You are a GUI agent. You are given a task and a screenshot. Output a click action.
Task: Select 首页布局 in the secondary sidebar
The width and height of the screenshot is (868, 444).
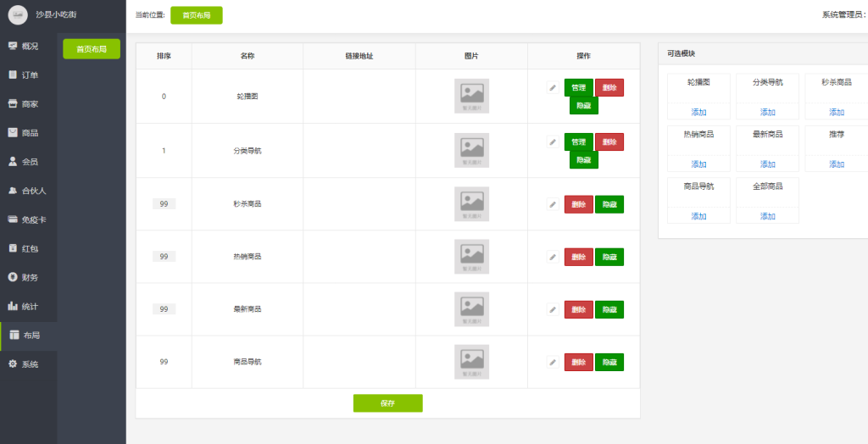92,48
